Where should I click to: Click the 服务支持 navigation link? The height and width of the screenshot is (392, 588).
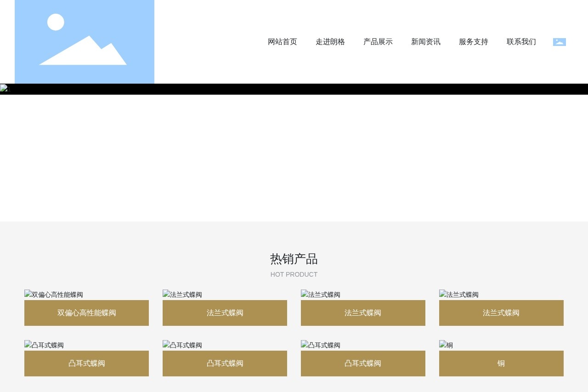click(474, 42)
